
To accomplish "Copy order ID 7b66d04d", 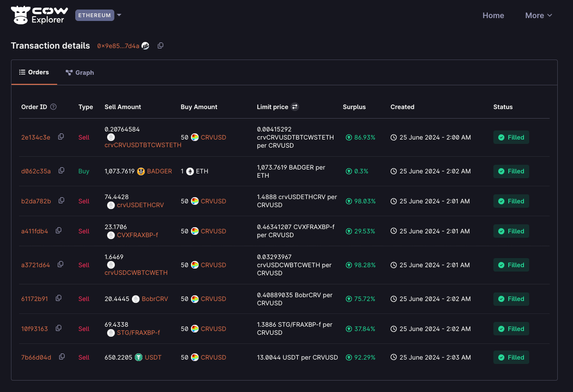I will (62, 357).
